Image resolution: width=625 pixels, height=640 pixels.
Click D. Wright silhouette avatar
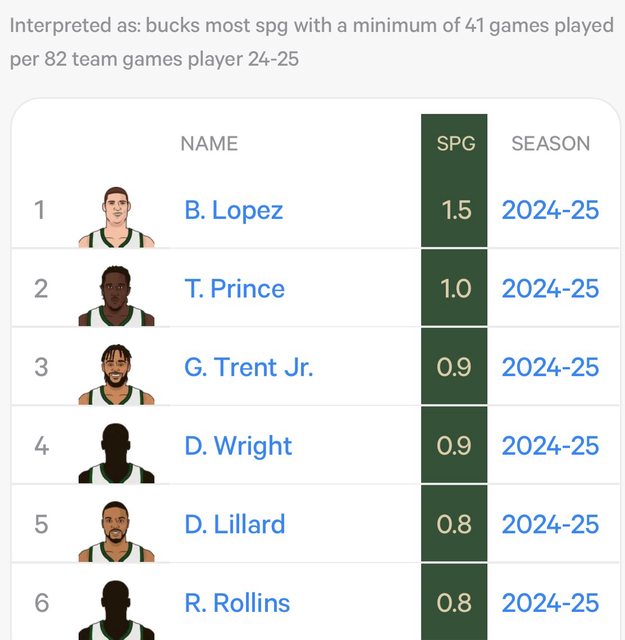[x=116, y=452]
